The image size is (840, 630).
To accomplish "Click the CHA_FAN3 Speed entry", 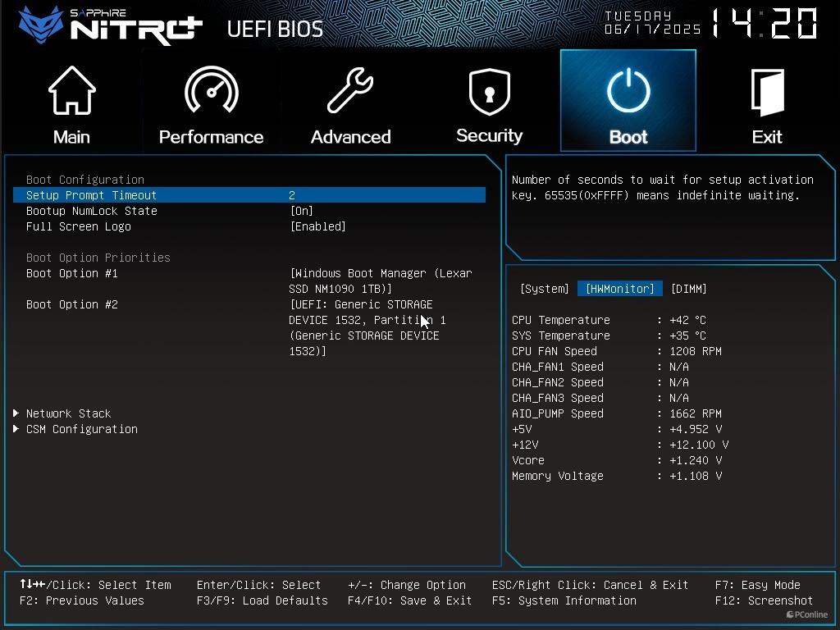I will (x=600, y=398).
